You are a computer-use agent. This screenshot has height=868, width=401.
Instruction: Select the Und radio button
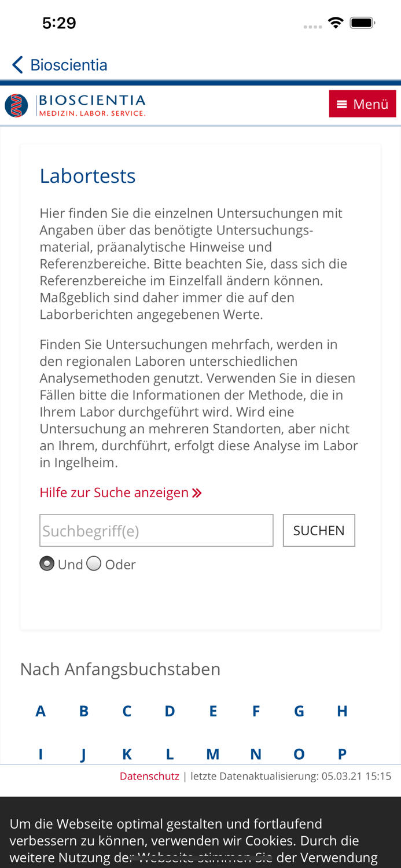tap(47, 563)
